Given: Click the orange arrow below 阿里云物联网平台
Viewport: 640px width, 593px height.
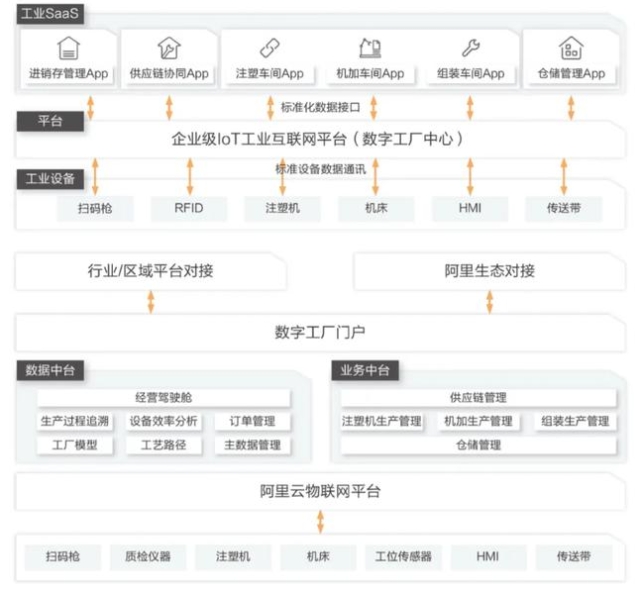Looking at the screenshot, I should 320,521.
